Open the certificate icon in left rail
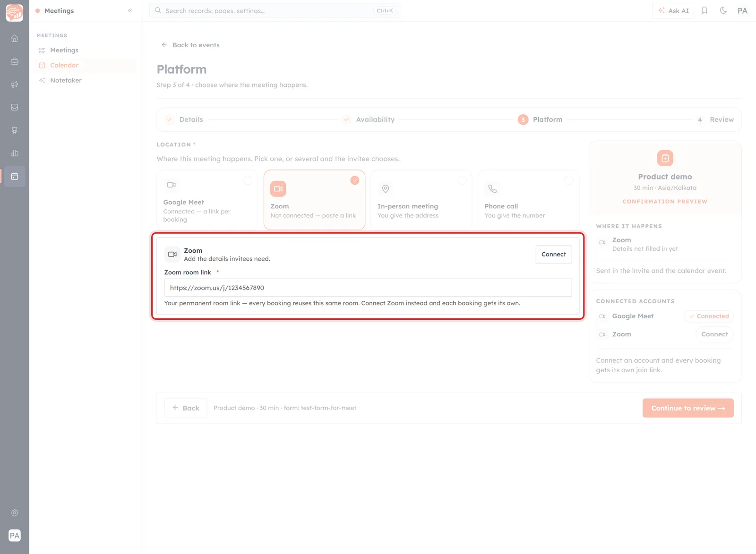 [15, 130]
